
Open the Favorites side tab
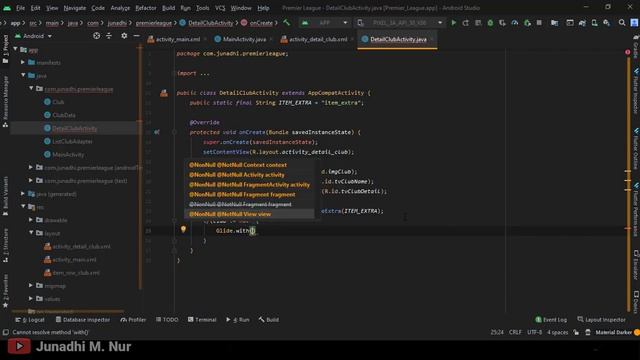[5, 291]
